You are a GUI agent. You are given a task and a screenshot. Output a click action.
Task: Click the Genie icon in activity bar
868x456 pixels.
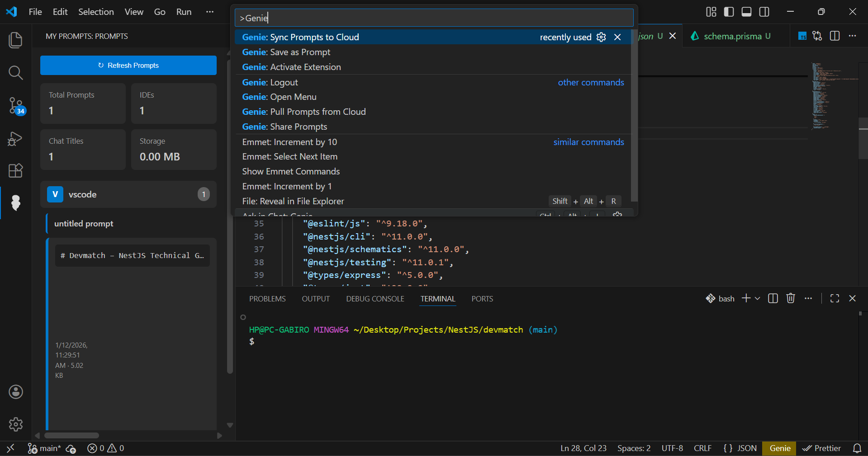click(x=15, y=203)
